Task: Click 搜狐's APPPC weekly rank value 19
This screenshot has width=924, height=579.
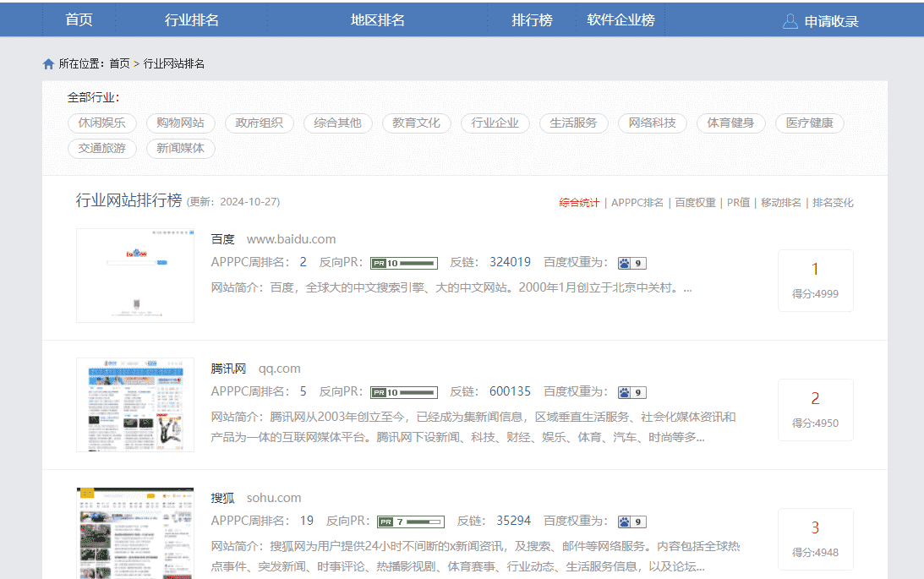Action: (x=306, y=521)
